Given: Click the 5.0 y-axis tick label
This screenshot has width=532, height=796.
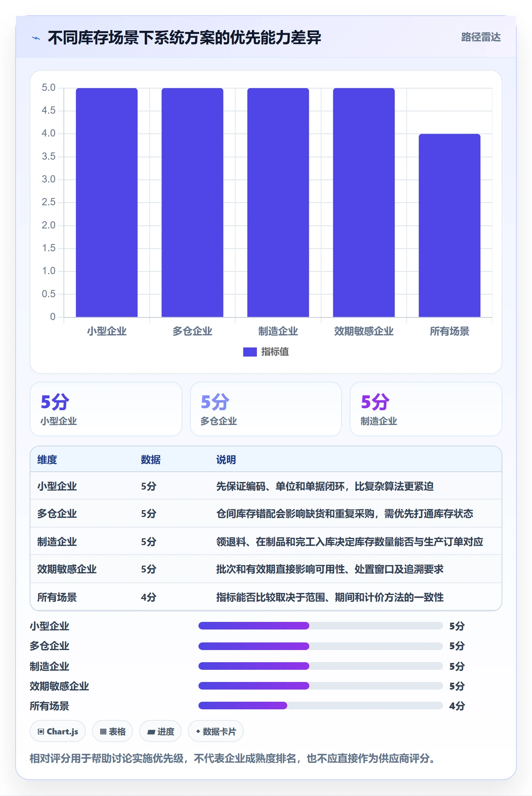Looking at the screenshot, I should pyautogui.click(x=49, y=88).
